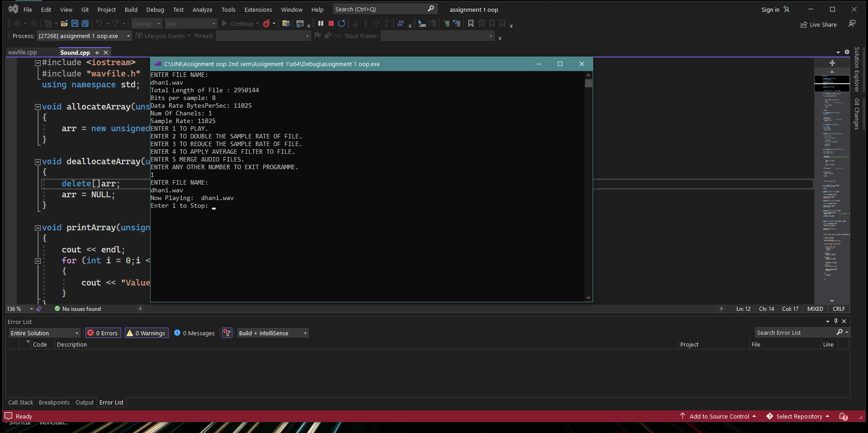
Task: Click the bookmark toggle icon in toolbar
Action: pos(471,24)
